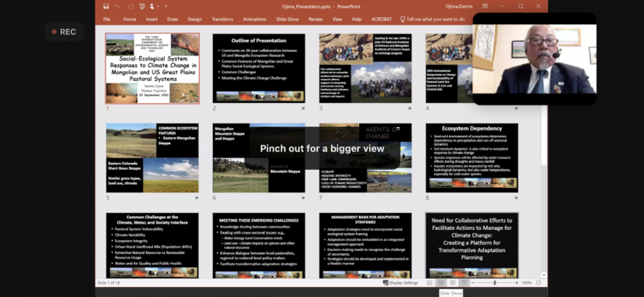Minimize the PowerPoint window
This screenshot has height=297, width=644.
pyautogui.click(x=503, y=6)
